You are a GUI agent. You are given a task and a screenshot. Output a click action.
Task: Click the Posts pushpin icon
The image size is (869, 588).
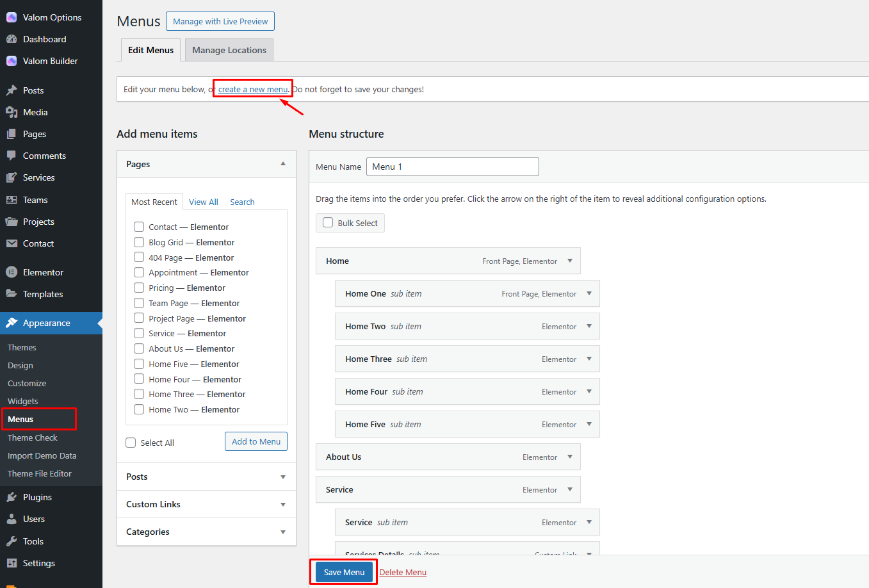tap(12, 90)
